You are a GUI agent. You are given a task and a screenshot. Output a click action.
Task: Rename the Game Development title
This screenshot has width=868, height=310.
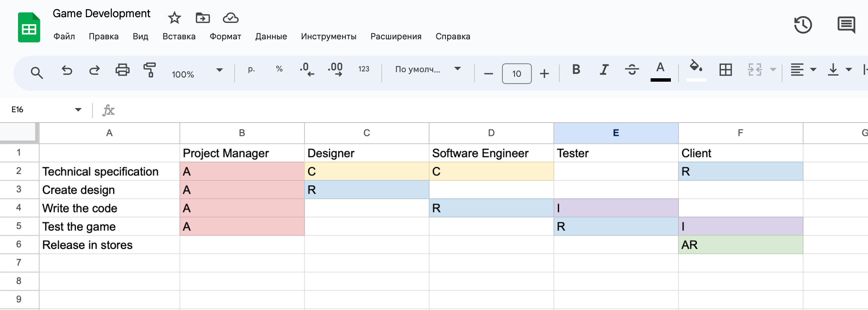[x=101, y=14]
